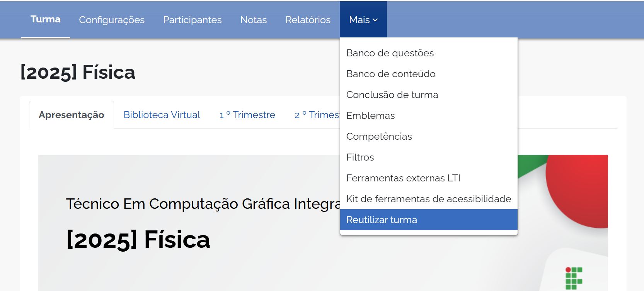The width and height of the screenshot is (644, 291).
Task: Choose Banco de conteúdo menu item
Action: coord(391,74)
